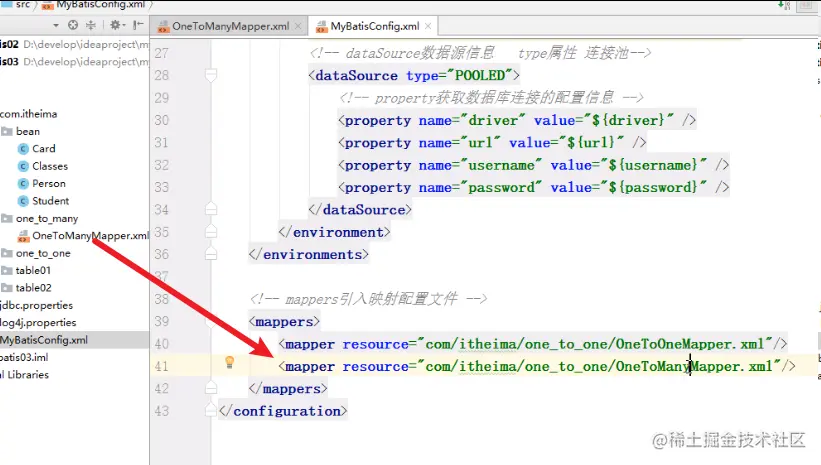Viewport: 821px width, 465px height.
Task: Click the XML file icon of OneToManyMapper.xml in tree
Action: [23, 236]
